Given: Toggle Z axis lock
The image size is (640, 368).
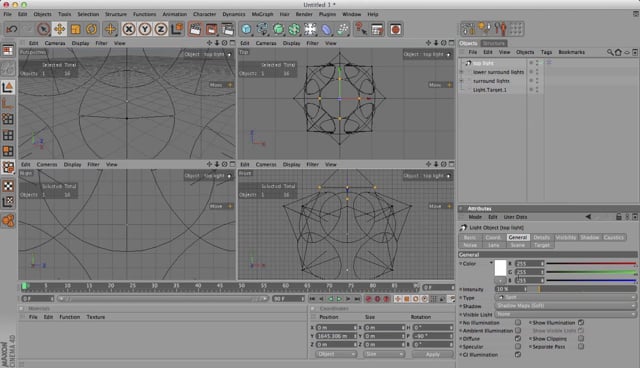Looking at the screenshot, I should (161, 29).
